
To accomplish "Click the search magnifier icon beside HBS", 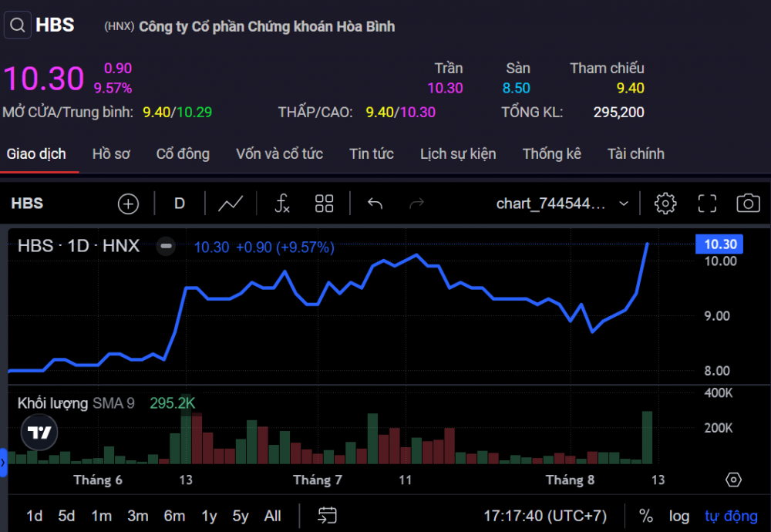I will [x=17, y=25].
